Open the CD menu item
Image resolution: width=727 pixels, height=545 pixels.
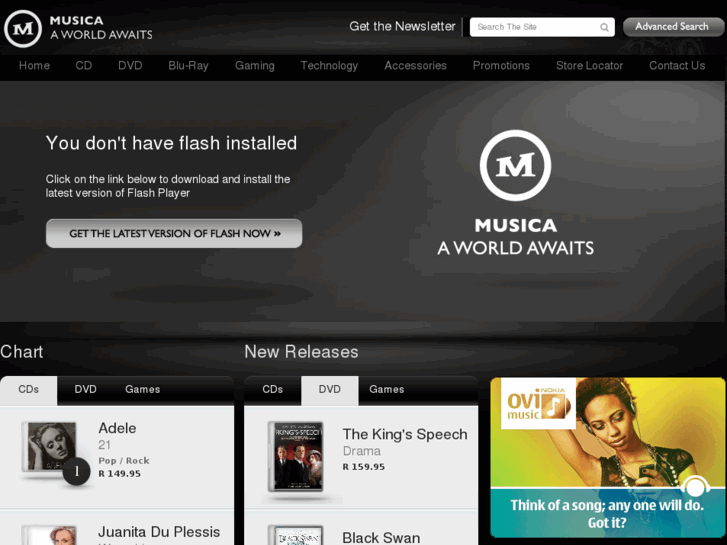(83, 65)
